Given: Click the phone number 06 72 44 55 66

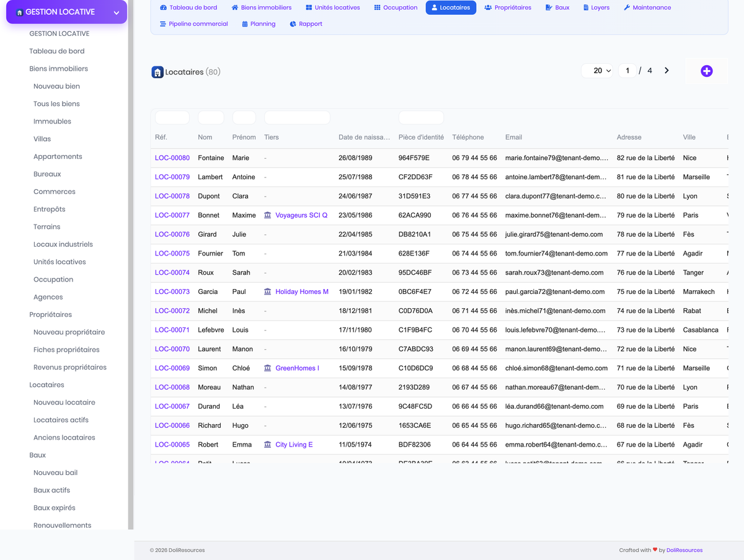Looking at the screenshot, I should tap(474, 291).
